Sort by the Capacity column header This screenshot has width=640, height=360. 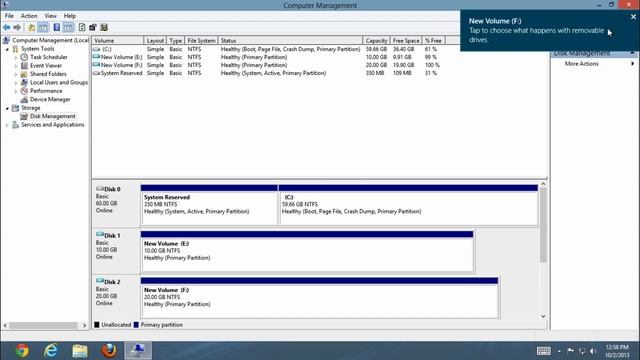[376, 41]
